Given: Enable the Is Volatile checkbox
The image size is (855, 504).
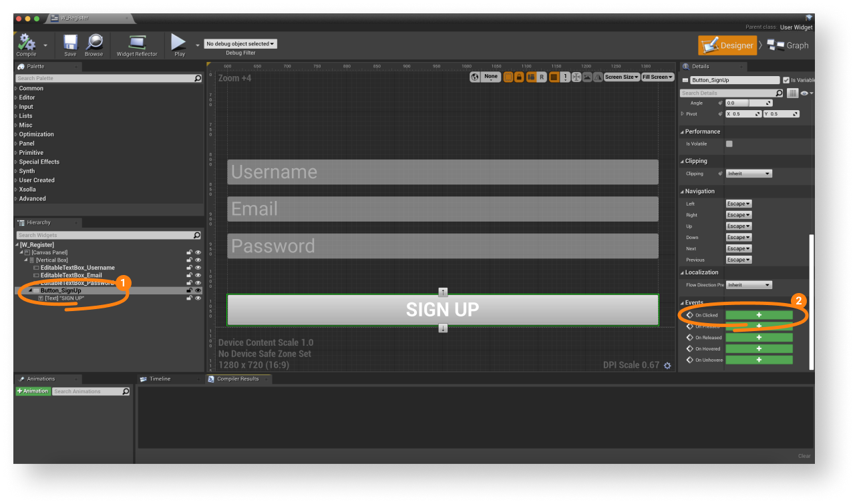Looking at the screenshot, I should tap(729, 144).
